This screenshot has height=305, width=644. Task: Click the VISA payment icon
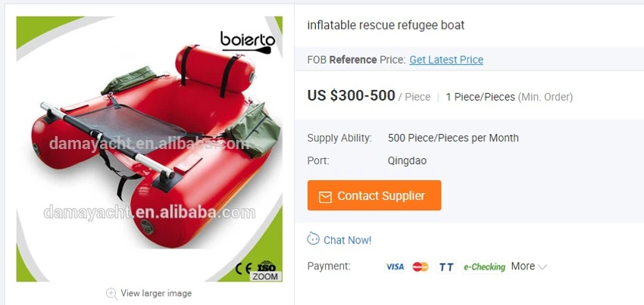395,266
